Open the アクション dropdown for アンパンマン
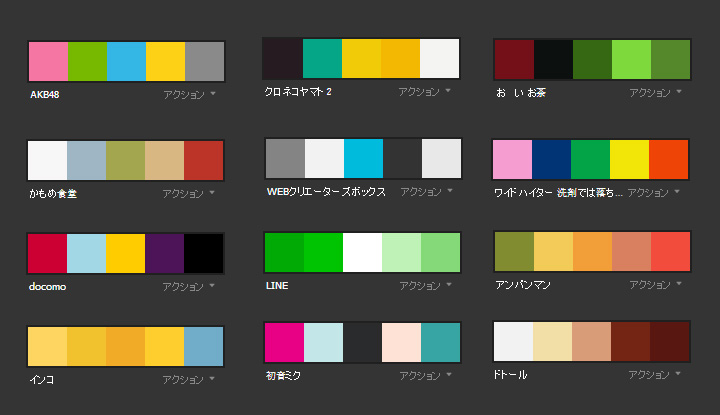 pyautogui.click(x=655, y=285)
